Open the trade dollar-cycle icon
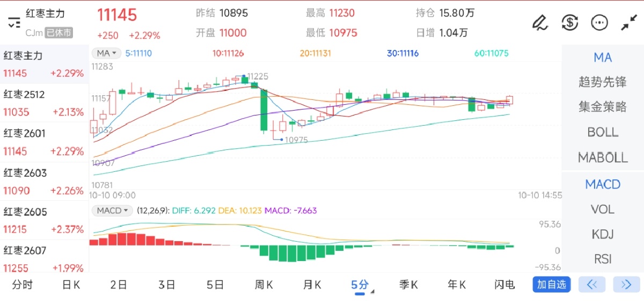 click(x=569, y=23)
